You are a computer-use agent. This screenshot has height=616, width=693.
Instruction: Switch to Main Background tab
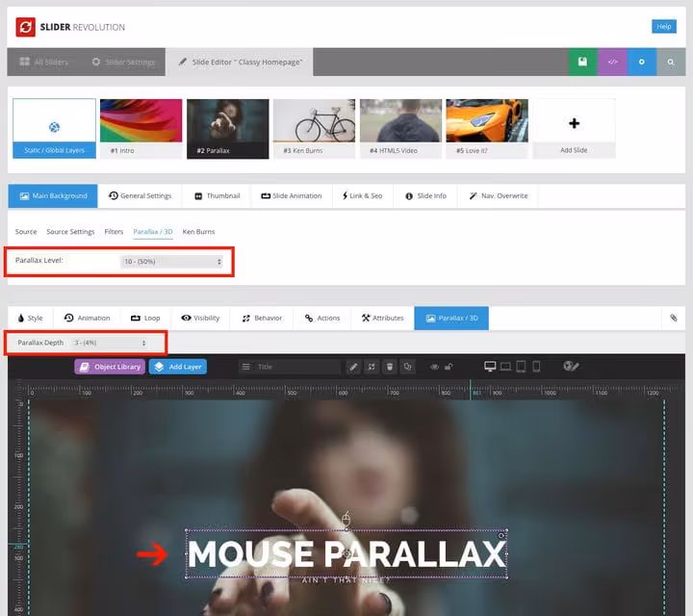tap(53, 195)
